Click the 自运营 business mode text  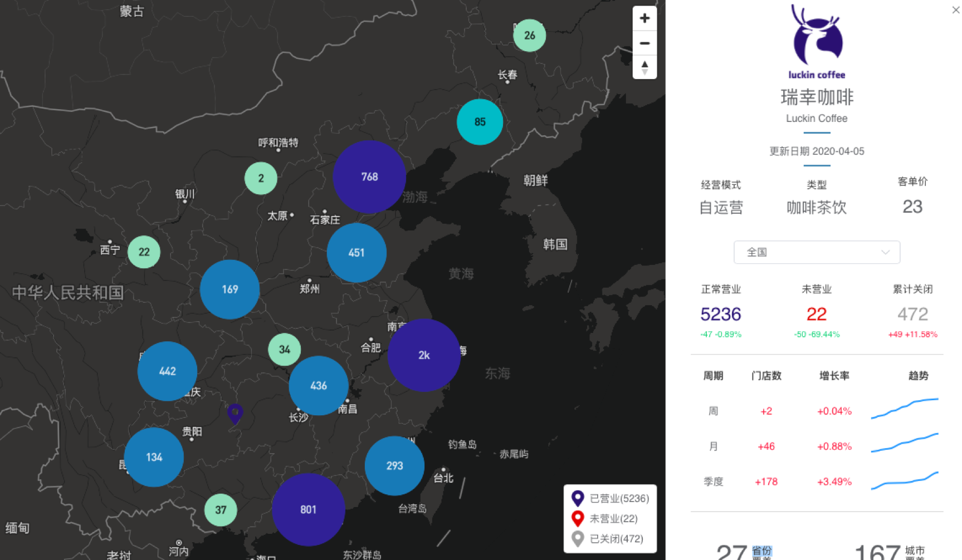tap(721, 208)
